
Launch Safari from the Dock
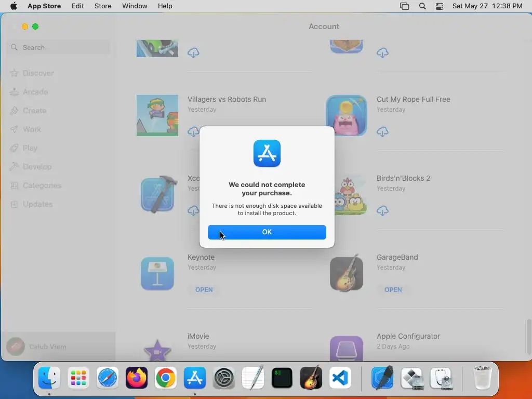[108, 378]
